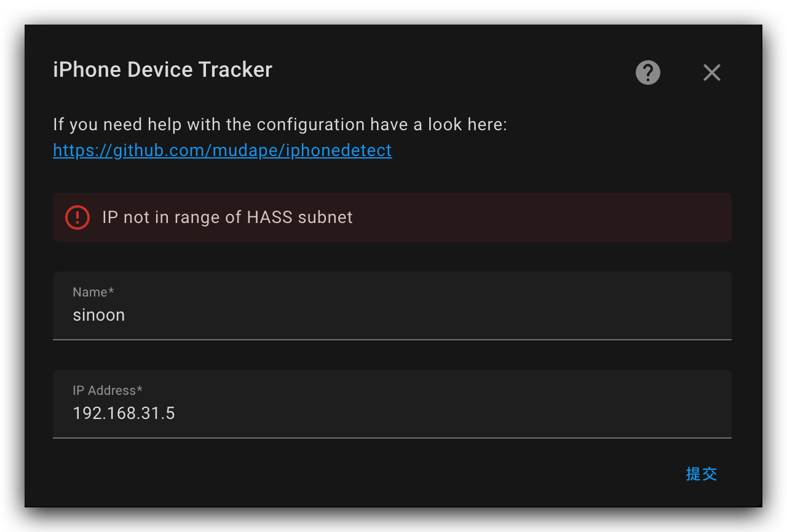787x532 pixels.
Task: Click the Name field underline area
Action: [392, 338]
